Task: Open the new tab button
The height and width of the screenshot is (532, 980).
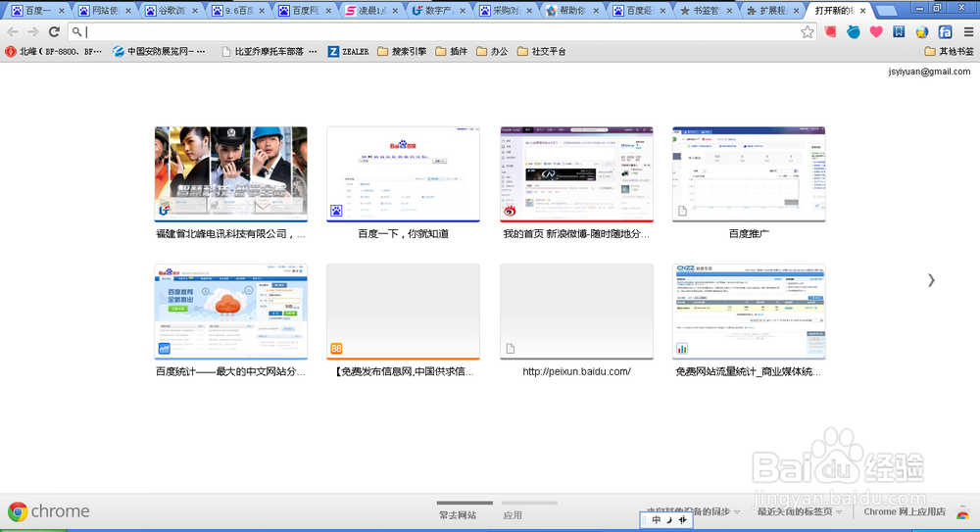Action: (886, 11)
